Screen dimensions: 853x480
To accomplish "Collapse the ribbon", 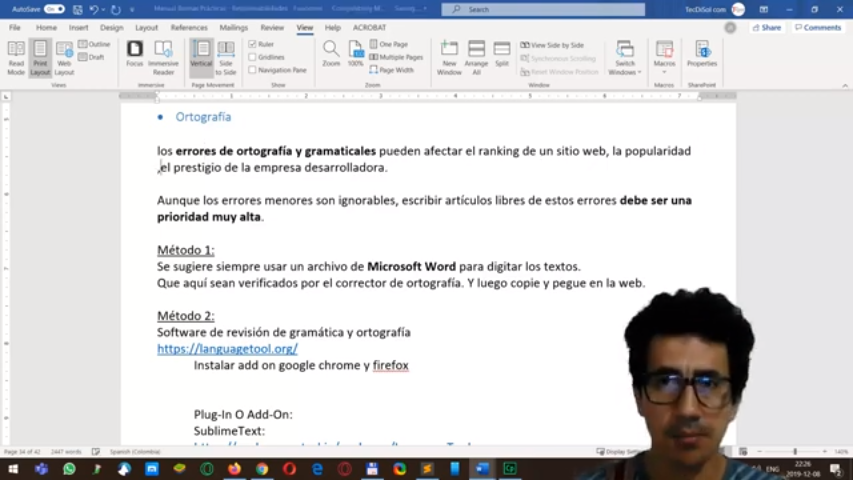I will pyautogui.click(x=845, y=85).
